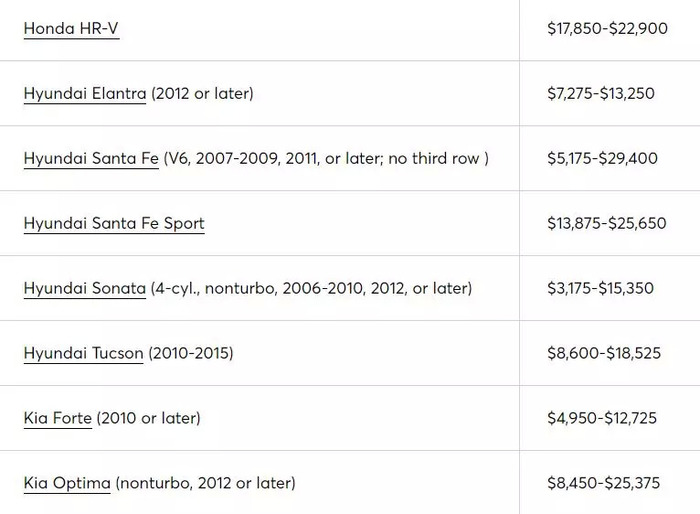Click the $13,875-$25,650 price cell
This screenshot has width=700, height=514.
click(607, 223)
